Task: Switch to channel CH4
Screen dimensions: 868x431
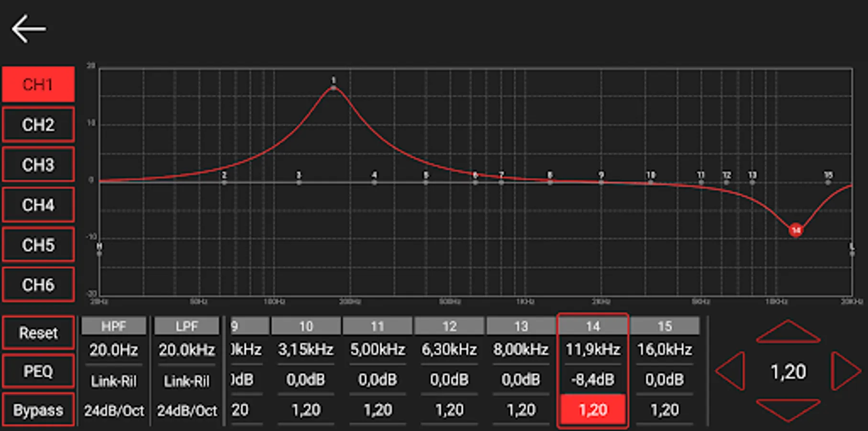Action: click(x=38, y=205)
